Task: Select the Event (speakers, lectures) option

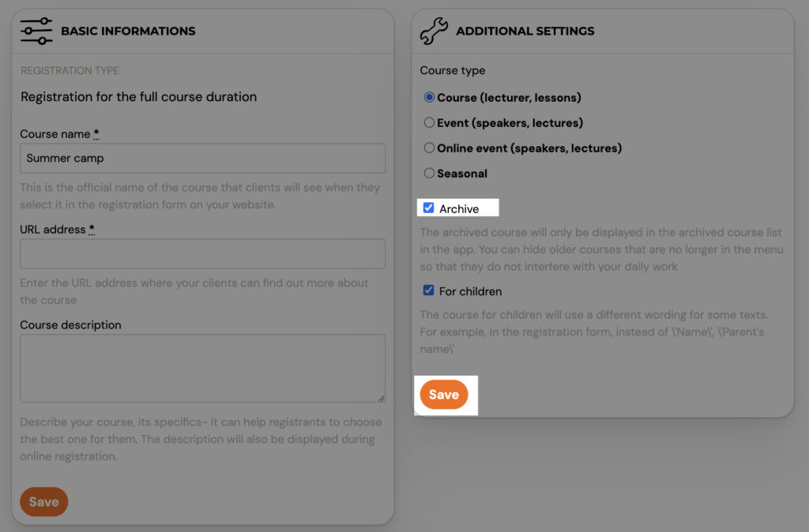Action: (429, 122)
